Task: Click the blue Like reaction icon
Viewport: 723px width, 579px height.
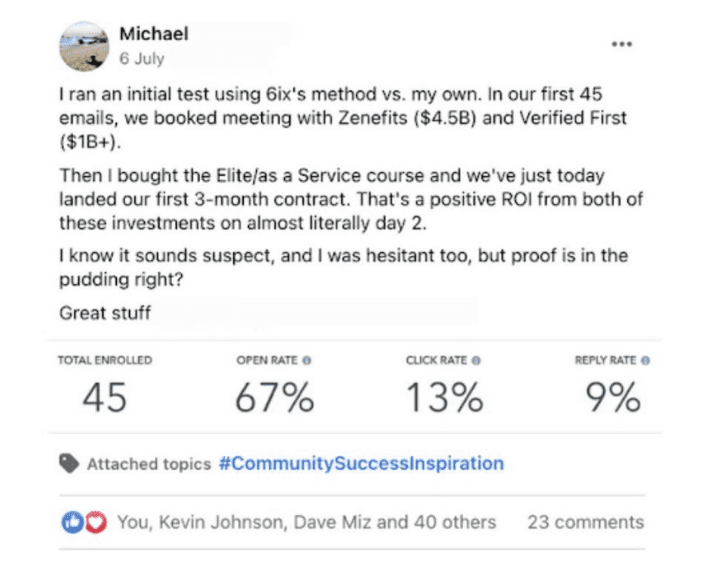Action: [x=72, y=522]
